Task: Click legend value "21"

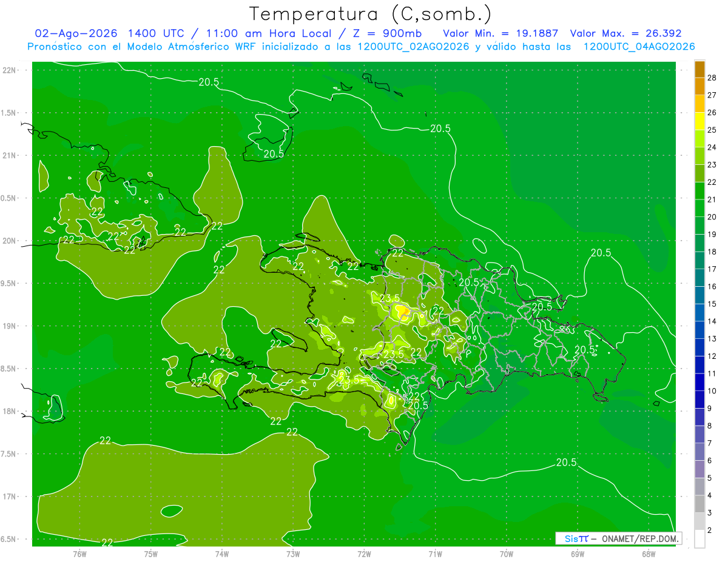Action: [x=712, y=199]
